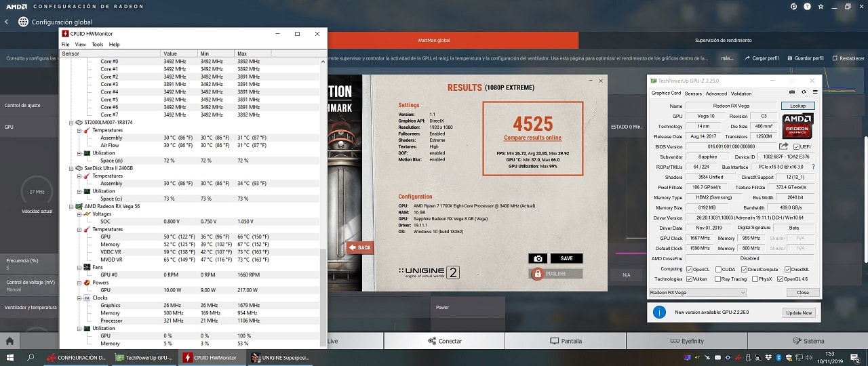The width and height of the screenshot is (868, 366).
Task: Click the GPU-Z screenshot camera icon
Action: (x=791, y=92)
